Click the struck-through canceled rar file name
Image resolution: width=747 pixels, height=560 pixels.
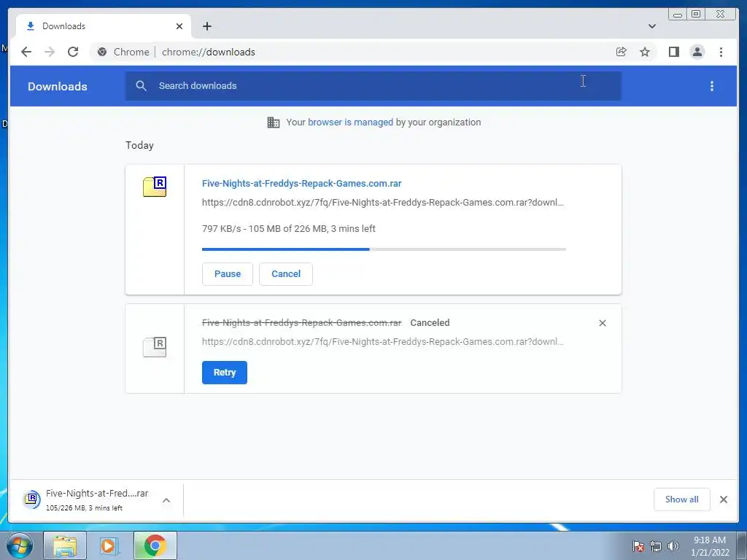coord(301,323)
